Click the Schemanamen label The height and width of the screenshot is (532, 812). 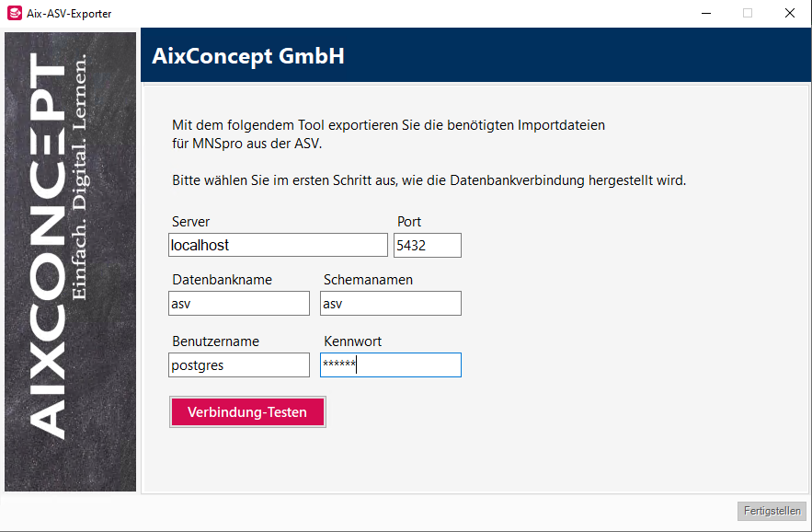click(368, 280)
